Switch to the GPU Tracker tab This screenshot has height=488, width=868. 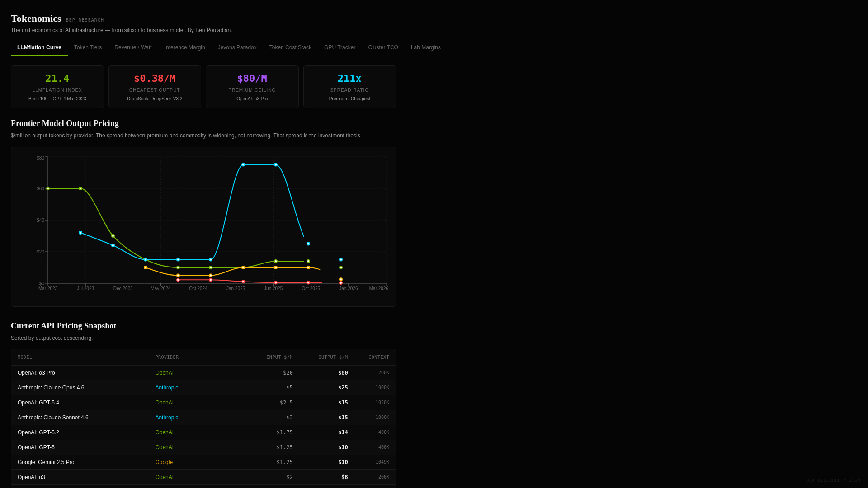click(340, 47)
